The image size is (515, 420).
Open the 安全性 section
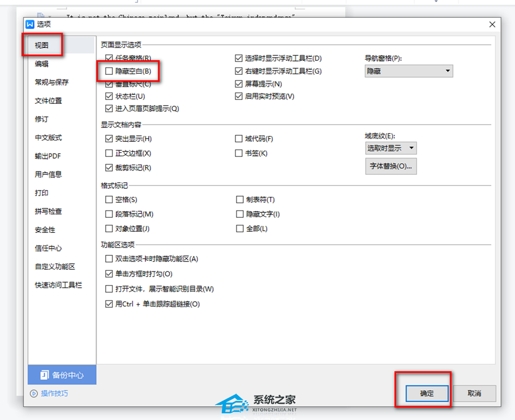pos(45,230)
